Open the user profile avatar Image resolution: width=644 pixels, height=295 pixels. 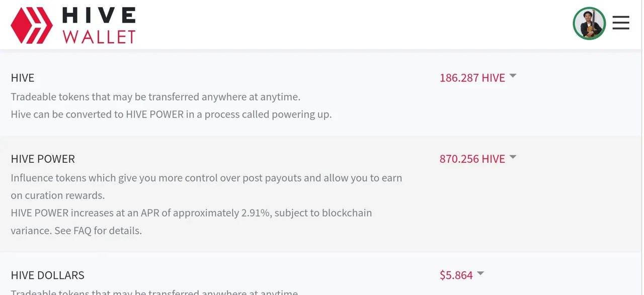point(589,23)
